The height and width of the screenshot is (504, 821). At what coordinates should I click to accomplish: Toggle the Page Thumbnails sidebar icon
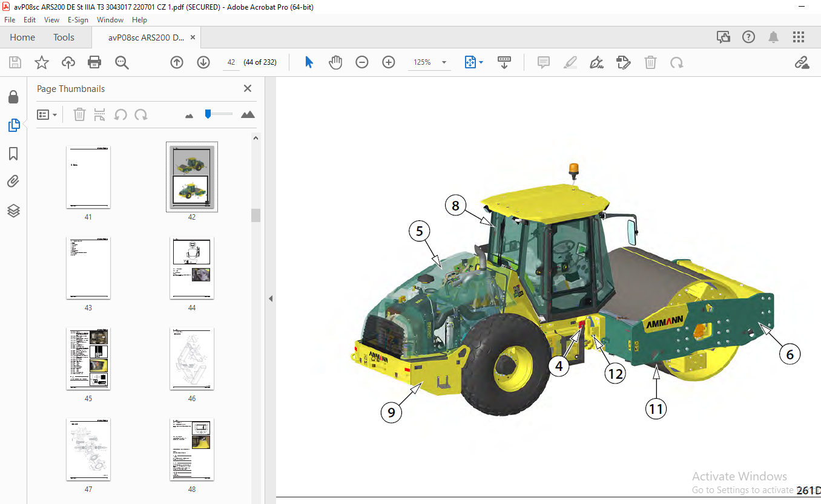coord(13,125)
